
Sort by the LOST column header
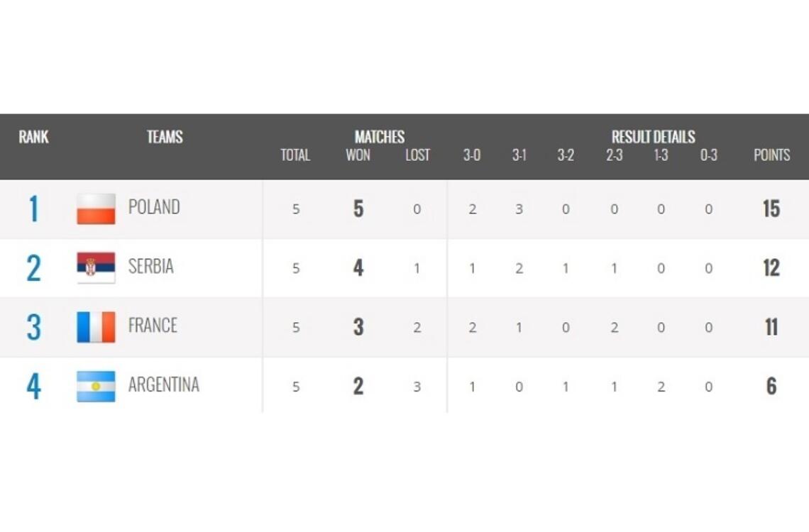417,155
